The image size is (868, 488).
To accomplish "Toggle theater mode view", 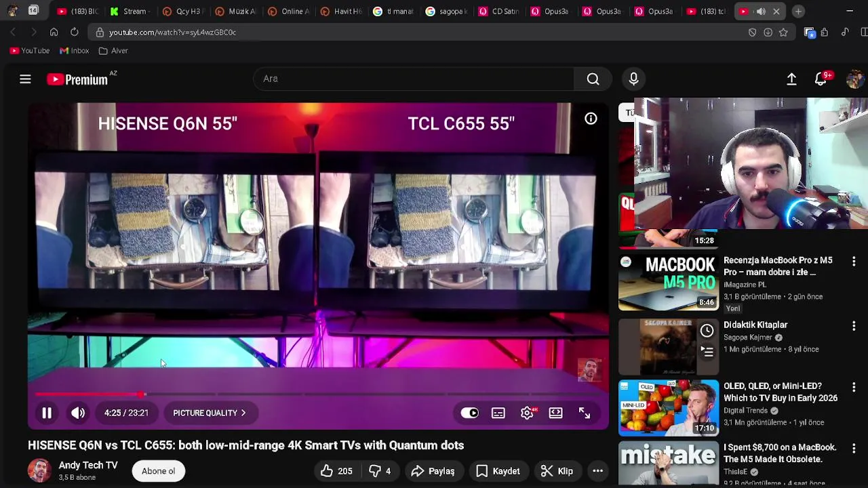I will (x=555, y=413).
